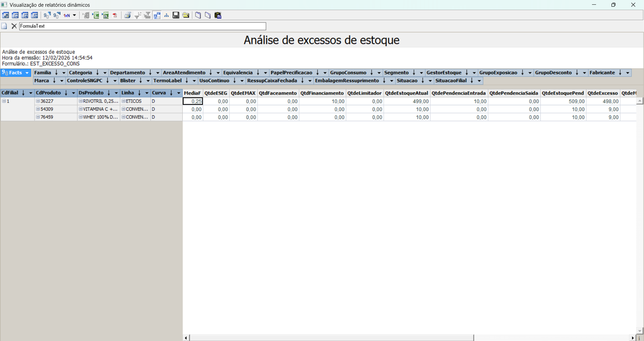Click the vertical scrollbar down arrow

point(640,331)
